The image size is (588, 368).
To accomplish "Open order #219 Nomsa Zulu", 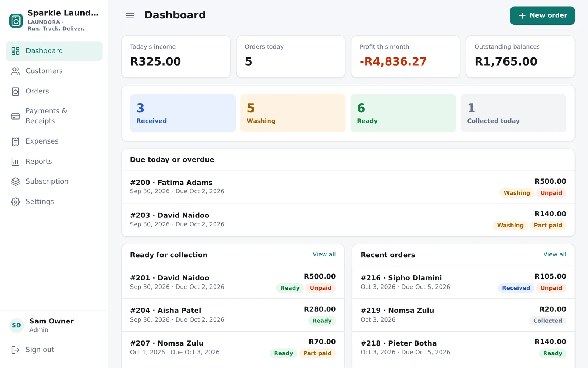I will tap(463, 315).
